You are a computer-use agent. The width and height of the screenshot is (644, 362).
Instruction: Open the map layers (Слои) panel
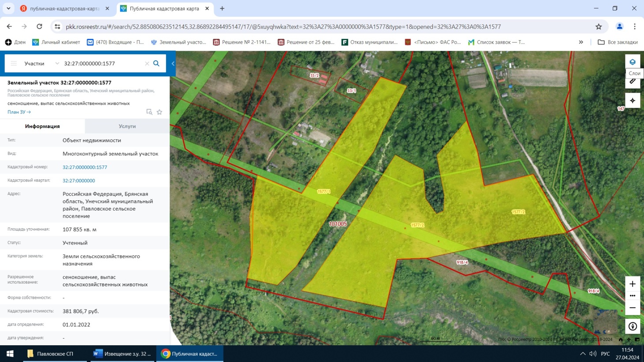coord(633,62)
